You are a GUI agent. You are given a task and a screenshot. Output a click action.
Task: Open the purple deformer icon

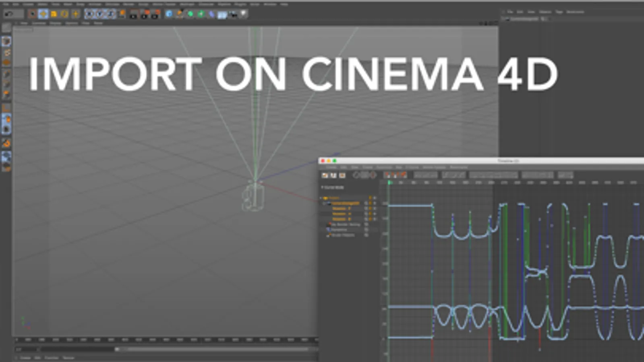(x=211, y=14)
